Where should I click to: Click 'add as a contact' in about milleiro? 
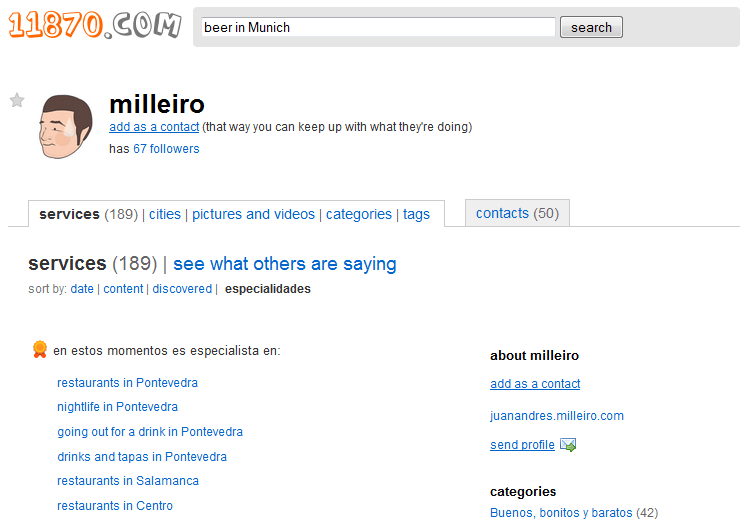pyautogui.click(x=535, y=384)
